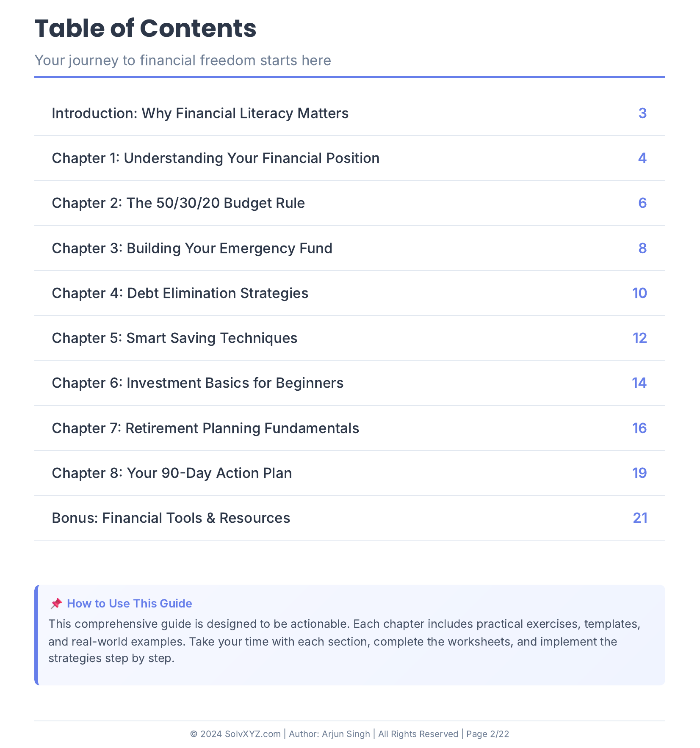This screenshot has height=748, width=700.
Task: Open Chapter 4: Debt Elimination Strategies
Action: pos(180,293)
